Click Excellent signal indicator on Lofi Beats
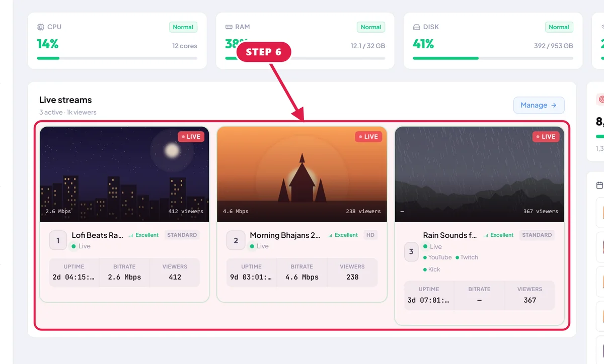The width and height of the screenshot is (604, 364). pyautogui.click(x=143, y=235)
